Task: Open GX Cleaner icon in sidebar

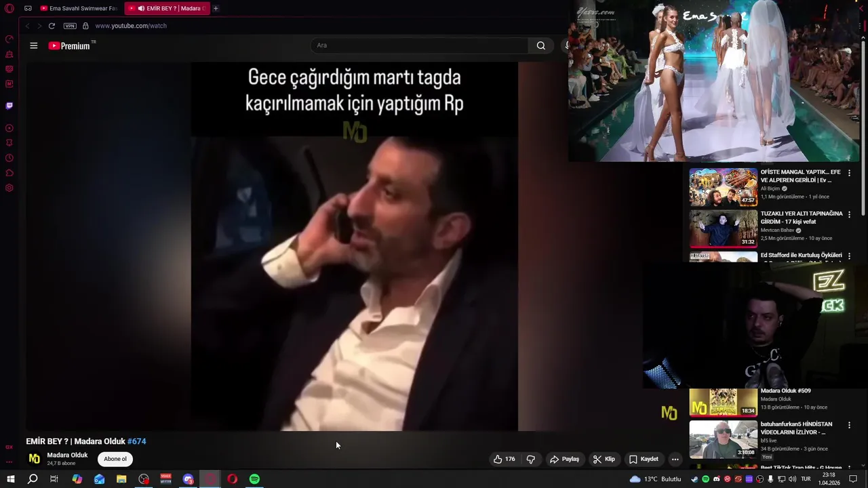Action: [x=9, y=54]
